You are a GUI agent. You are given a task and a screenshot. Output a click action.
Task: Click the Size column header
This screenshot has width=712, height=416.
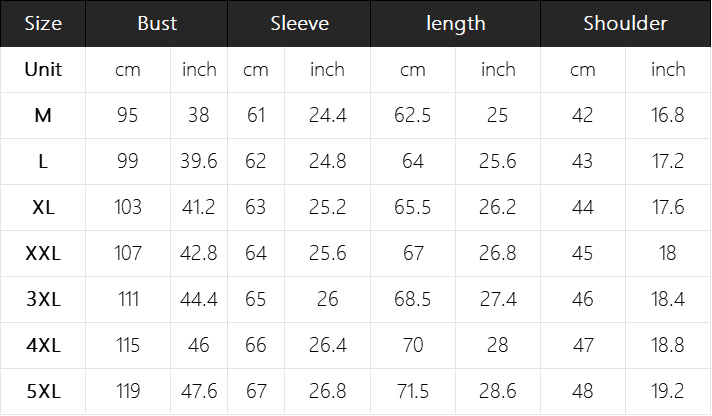43,23
